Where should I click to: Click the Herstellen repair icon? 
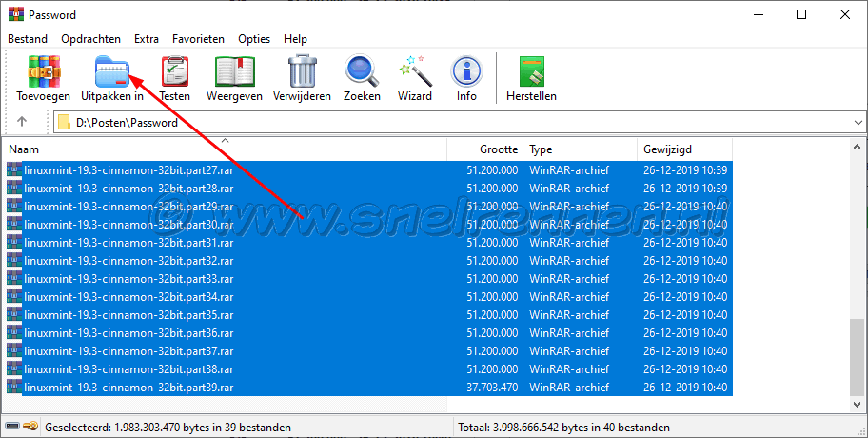click(531, 71)
